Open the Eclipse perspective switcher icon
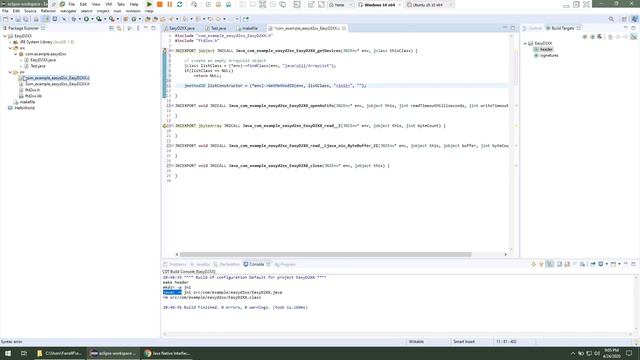 coord(624,19)
